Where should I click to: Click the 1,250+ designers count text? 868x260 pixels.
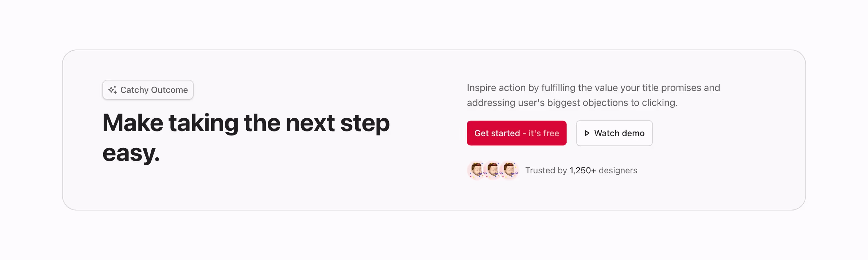(x=582, y=170)
